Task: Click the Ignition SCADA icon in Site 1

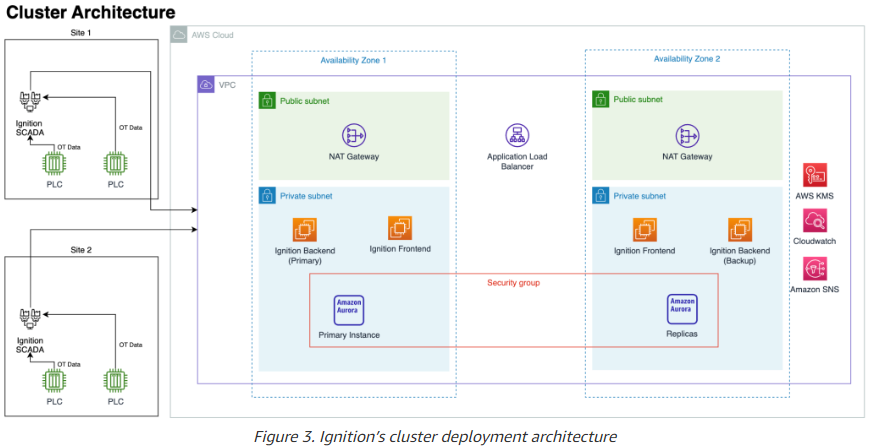Action: [30, 103]
